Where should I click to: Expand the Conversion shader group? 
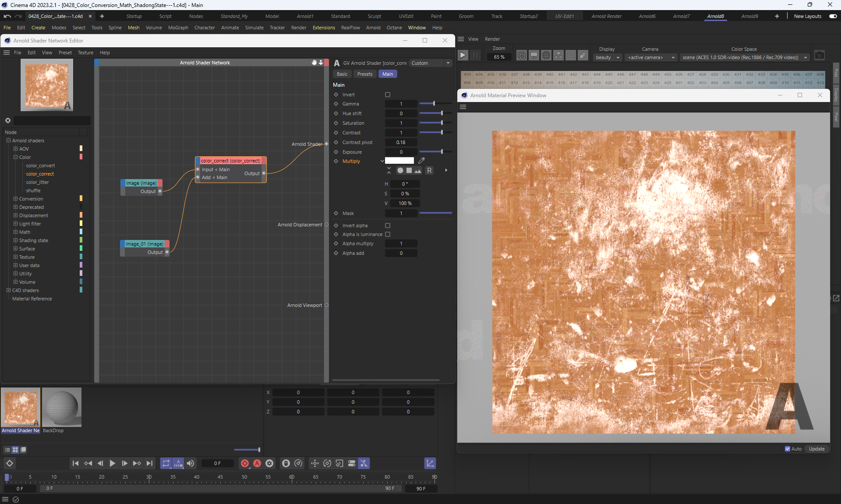pos(16,199)
